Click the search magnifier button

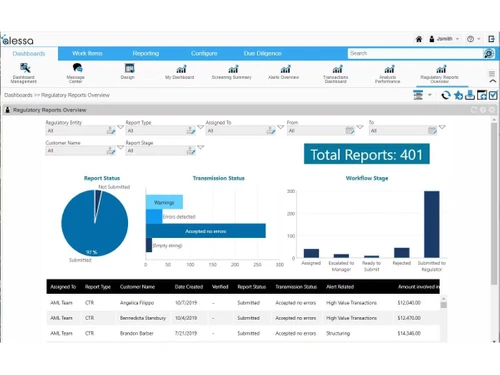coord(489,53)
